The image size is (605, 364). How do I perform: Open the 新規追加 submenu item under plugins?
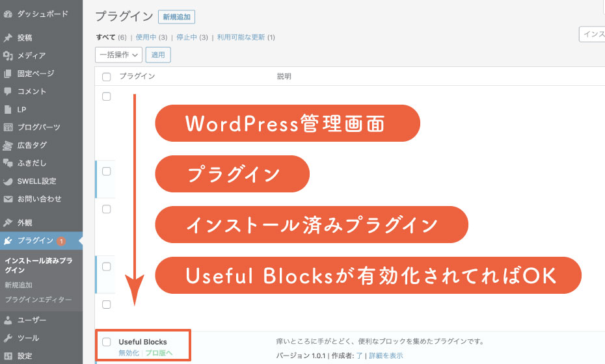18,285
